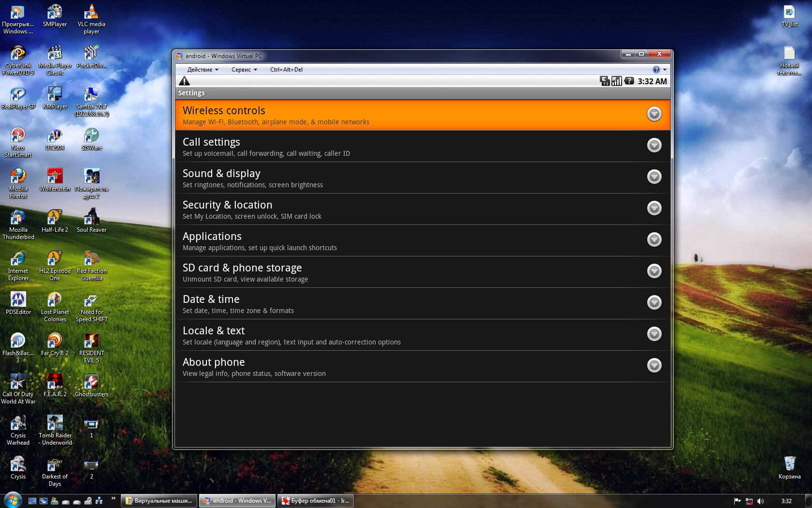
Task: Select PDSEditor desktop icon
Action: (18, 304)
